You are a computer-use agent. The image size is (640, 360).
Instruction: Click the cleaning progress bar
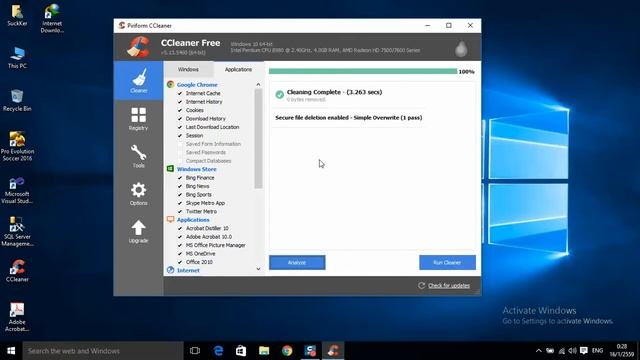click(363, 71)
